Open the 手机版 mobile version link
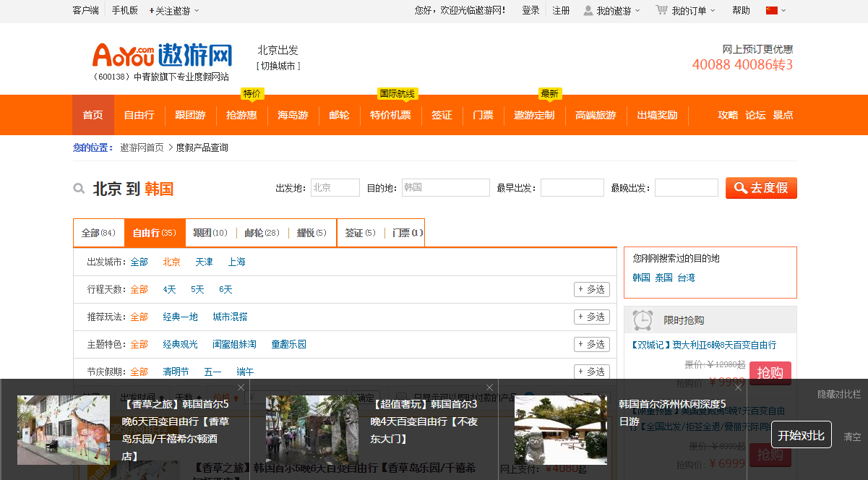Image resolution: width=868 pixels, height=480 pixels. 124,11
